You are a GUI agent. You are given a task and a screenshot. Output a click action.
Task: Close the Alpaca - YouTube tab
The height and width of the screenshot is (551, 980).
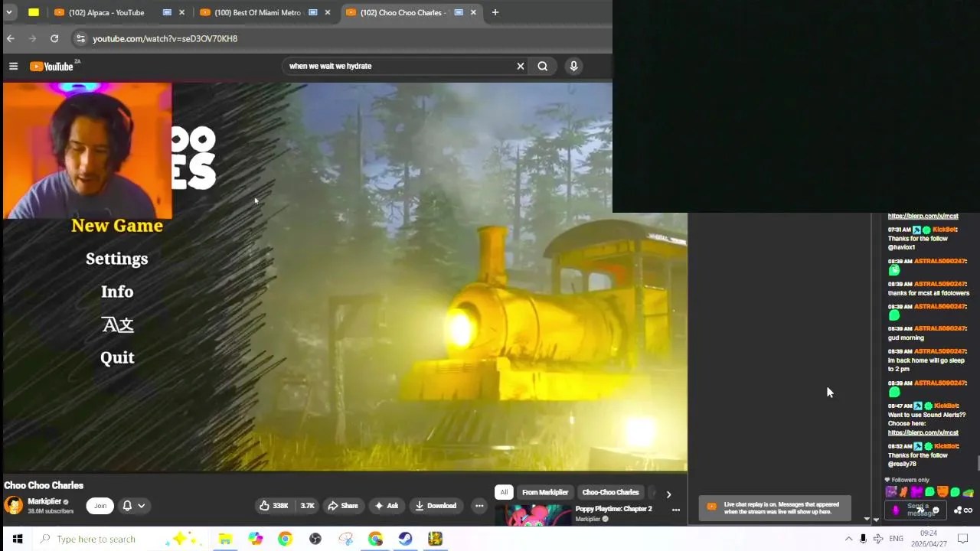(181, 12)
